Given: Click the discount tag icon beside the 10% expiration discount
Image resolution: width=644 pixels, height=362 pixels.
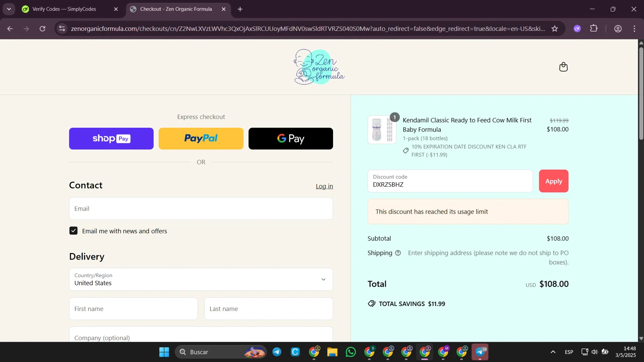Looking at the screenshot, I should (x=406, y=151).
